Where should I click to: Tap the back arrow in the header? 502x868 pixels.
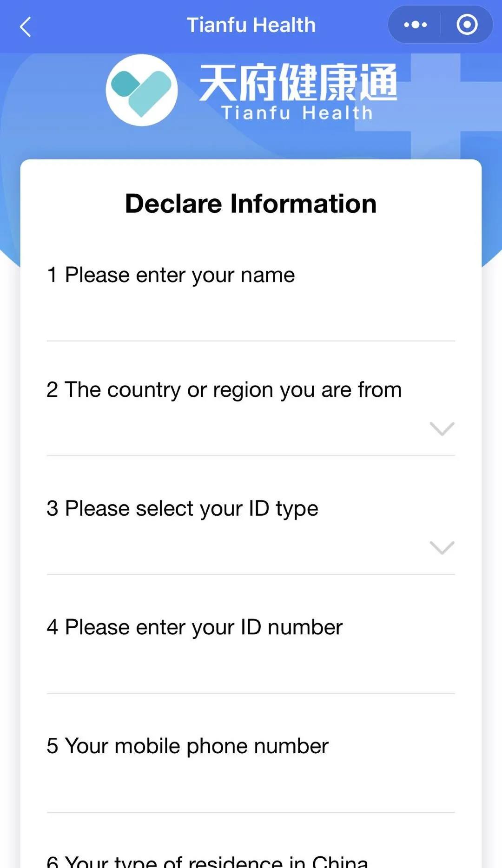(x=26, y=26)
